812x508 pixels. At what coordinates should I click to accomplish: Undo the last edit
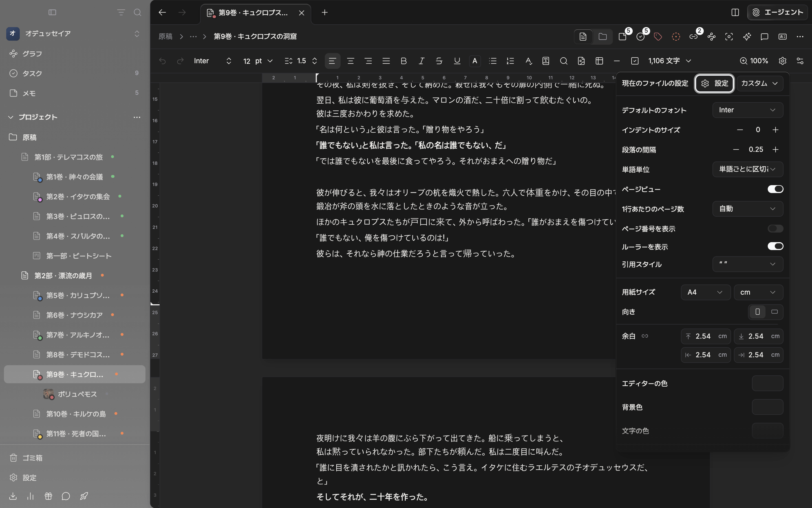pos(162,61)
